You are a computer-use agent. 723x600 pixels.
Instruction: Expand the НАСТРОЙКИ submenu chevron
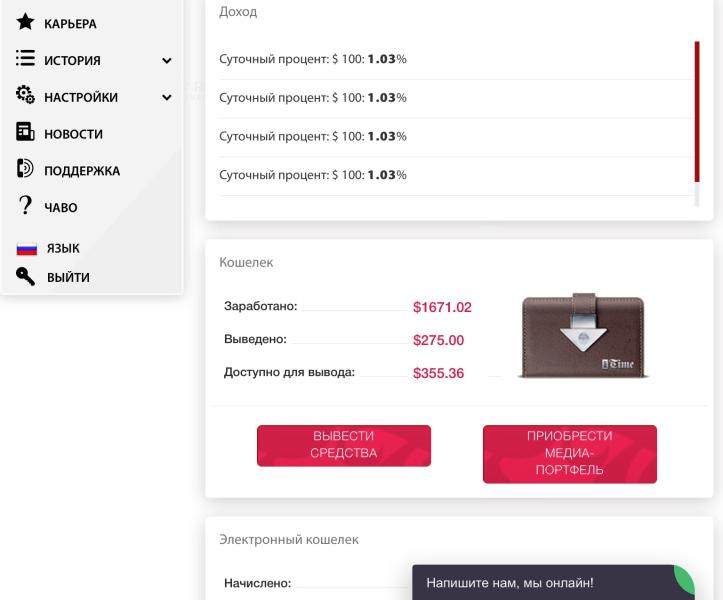pos(167,97)
